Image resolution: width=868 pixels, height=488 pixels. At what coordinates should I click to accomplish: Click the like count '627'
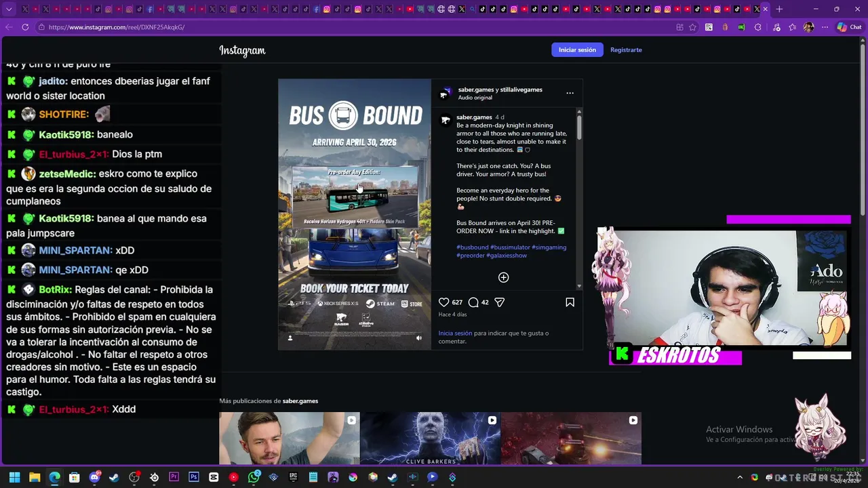coord(457,302)
